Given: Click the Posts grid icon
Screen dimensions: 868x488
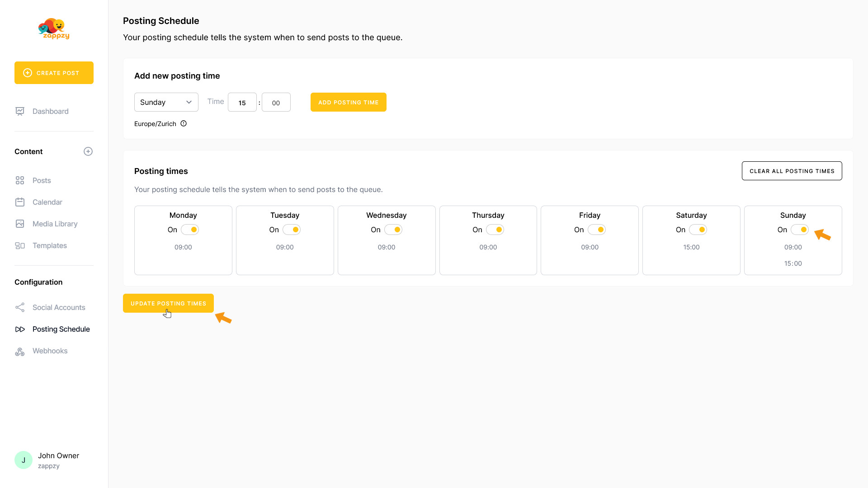Looking at the screenshot, I should tap(20, 180).
